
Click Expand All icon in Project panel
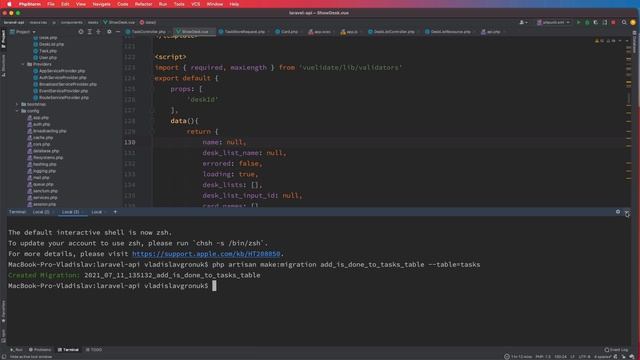point(90,31)
